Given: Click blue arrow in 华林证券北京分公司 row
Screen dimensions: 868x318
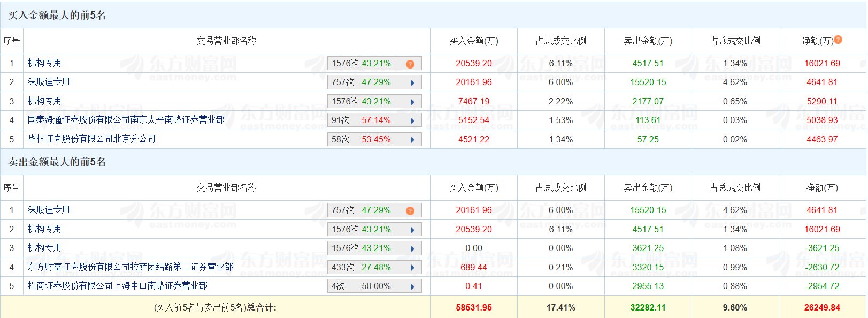Looking at the screenshot, I should click(x=412, y=140).
